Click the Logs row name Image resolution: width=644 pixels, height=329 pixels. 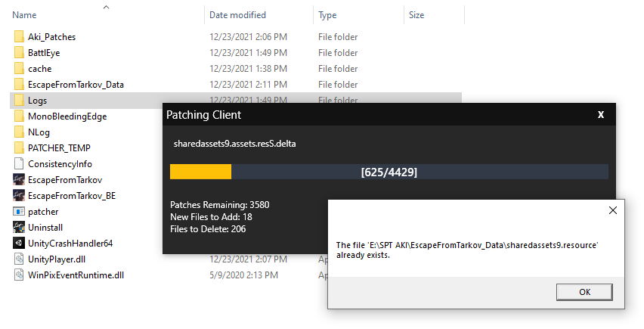37,101
